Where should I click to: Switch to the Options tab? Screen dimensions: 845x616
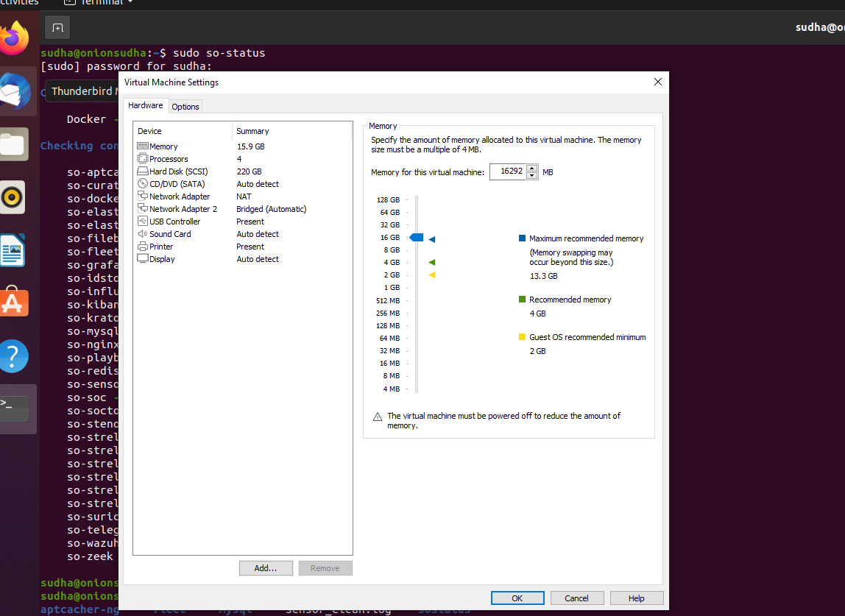[x=185, y=107]
